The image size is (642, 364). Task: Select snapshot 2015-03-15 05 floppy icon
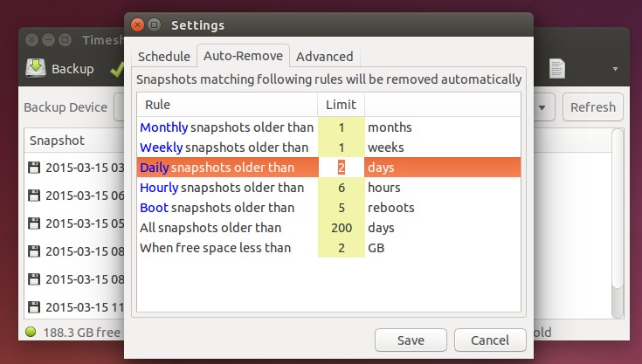click(x=34, y=223)
